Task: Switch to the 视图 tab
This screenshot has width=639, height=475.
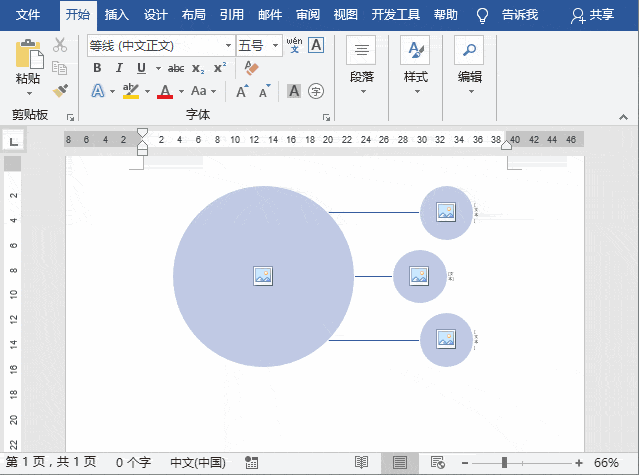Action: (x=345, y=15)
